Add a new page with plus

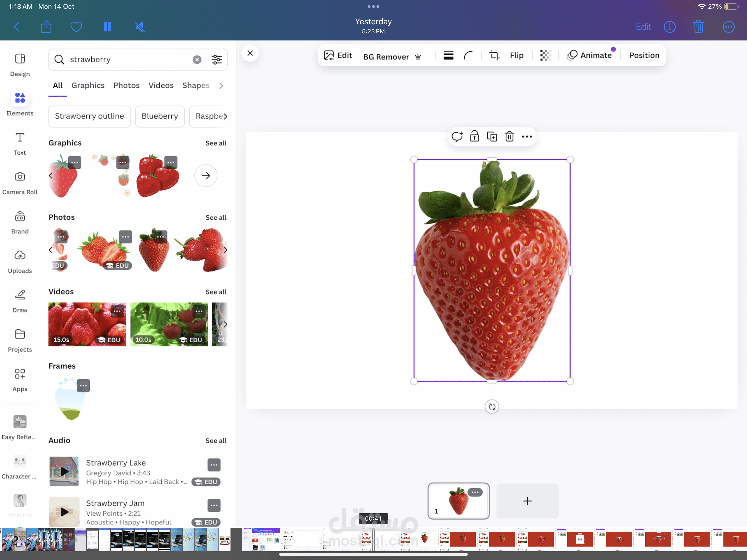(x=527, y=501)
